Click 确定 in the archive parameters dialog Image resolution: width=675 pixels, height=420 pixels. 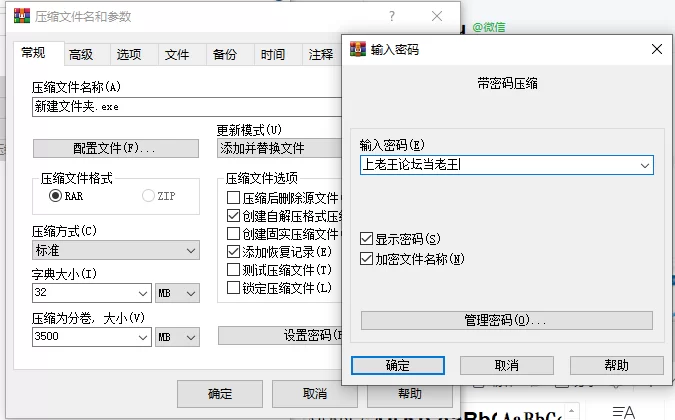click(220, 394)
